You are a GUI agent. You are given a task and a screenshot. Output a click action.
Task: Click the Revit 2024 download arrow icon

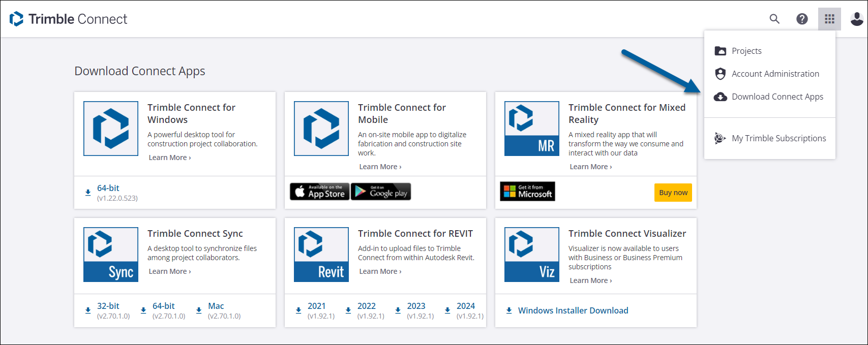coord(447,310)
